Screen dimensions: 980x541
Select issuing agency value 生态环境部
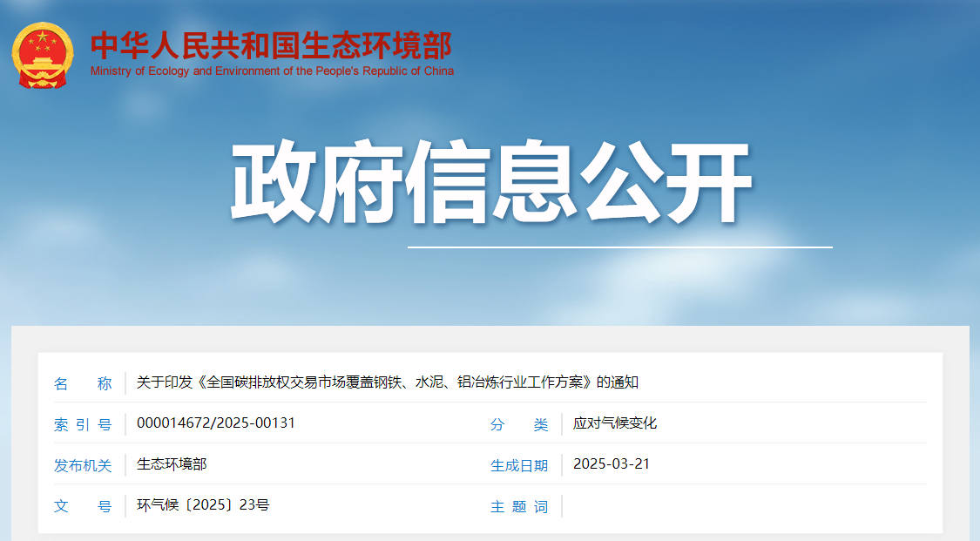click(172, 464)
